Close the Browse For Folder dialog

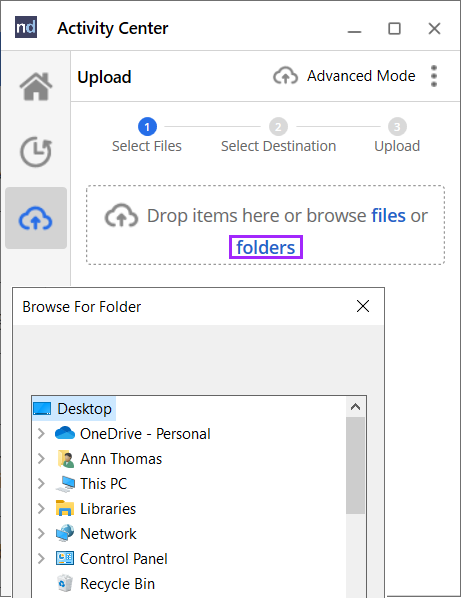tap(363, 306)
